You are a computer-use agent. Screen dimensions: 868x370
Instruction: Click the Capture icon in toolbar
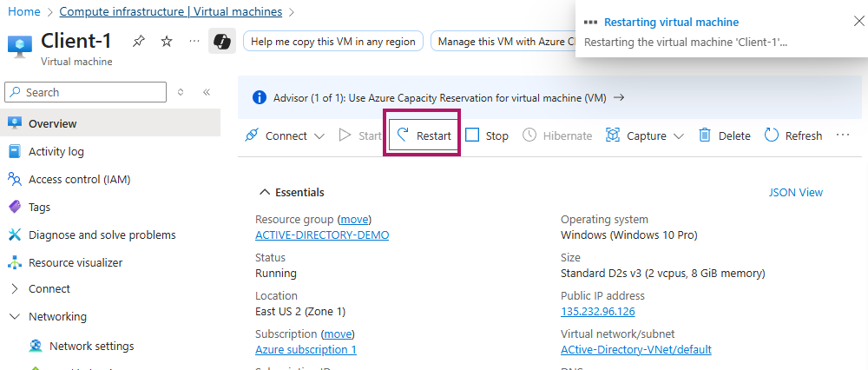[613, 135]
